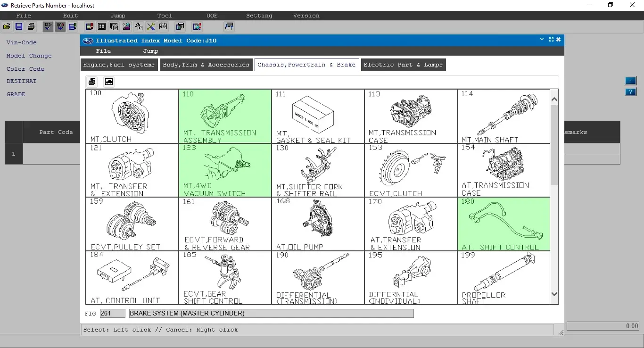Viewport: 644px width, 348px height.
Task: Open the Setting menu
Action: coord(259,16)
